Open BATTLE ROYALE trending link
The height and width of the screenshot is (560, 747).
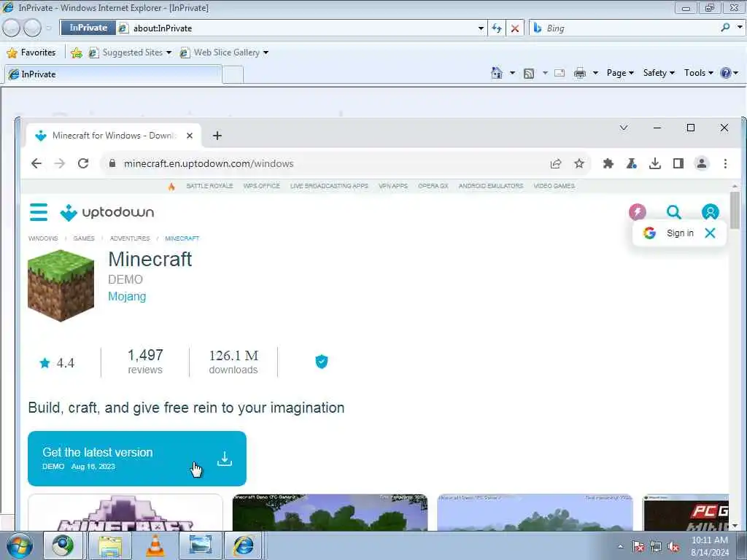[x=209, y=186]
